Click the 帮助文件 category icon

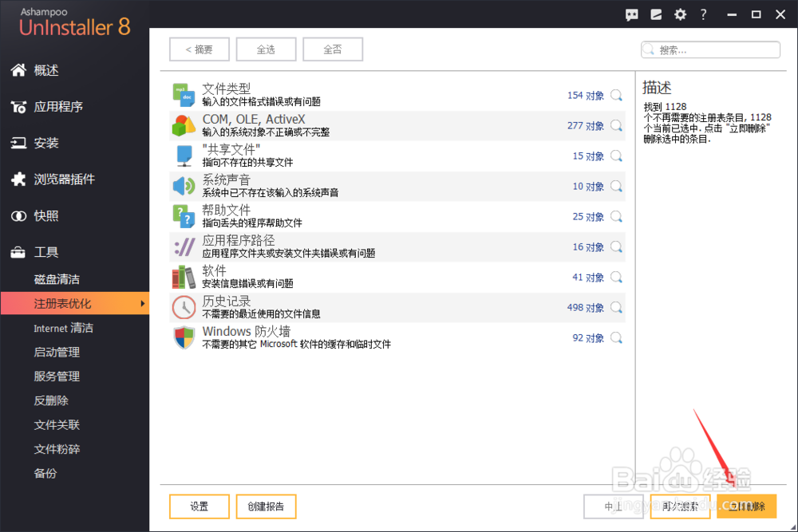(x=184, y=217)
